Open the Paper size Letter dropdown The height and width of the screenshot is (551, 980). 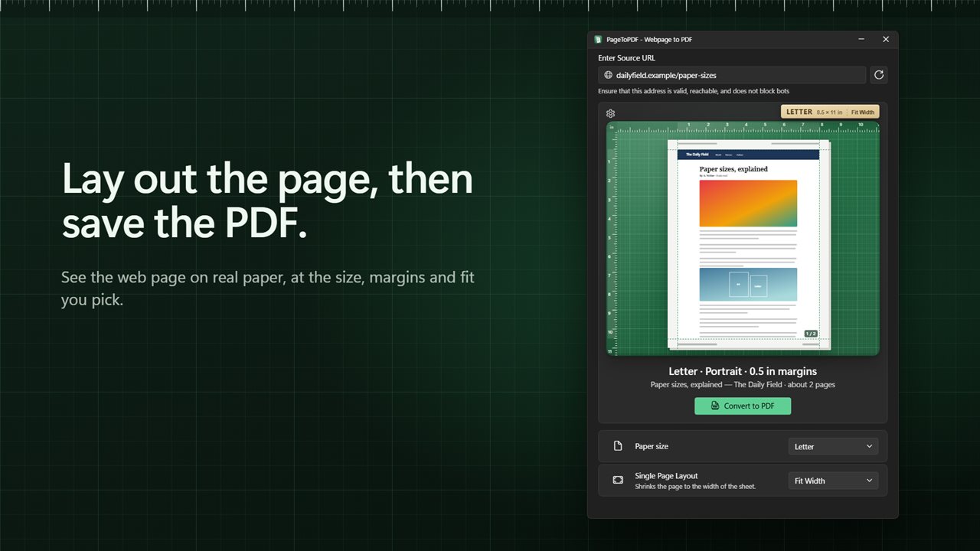pos(833,446)
